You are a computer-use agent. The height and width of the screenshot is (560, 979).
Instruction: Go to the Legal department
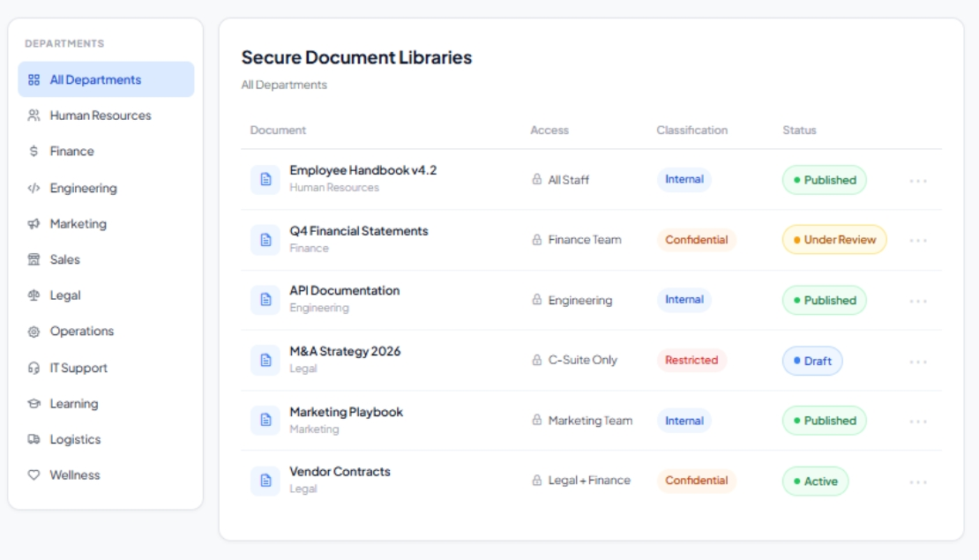(106, 295)
